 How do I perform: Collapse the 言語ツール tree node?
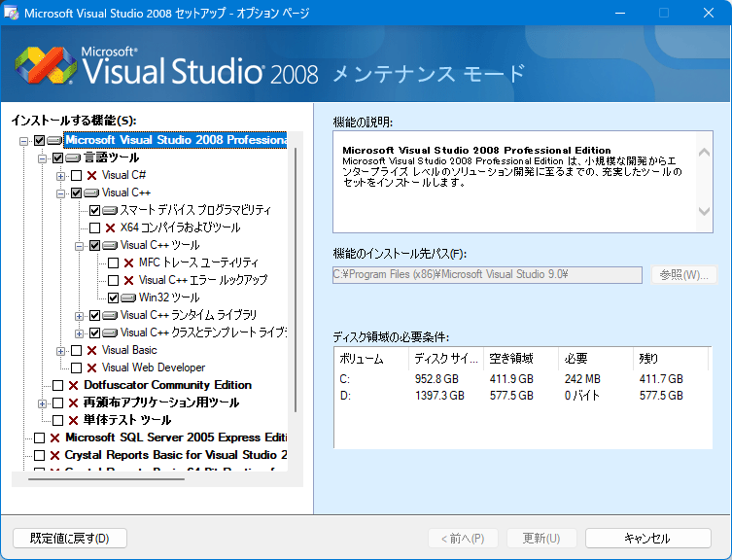pos(42,158)
